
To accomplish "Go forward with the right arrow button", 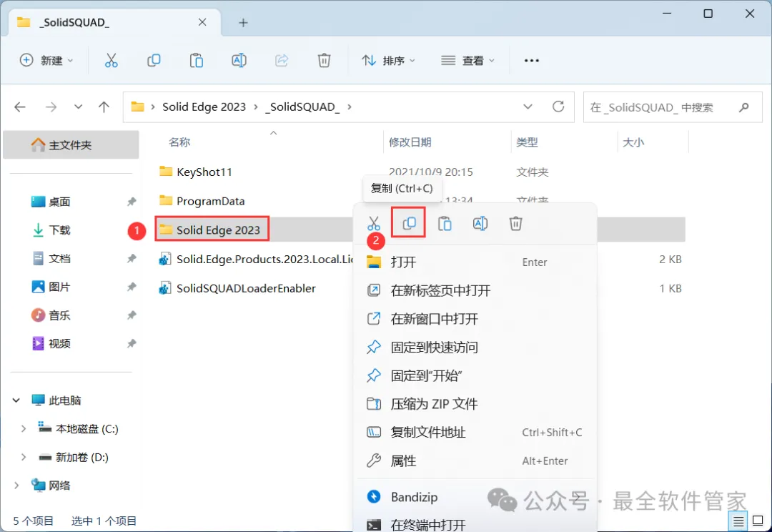I will pos(51,107).
